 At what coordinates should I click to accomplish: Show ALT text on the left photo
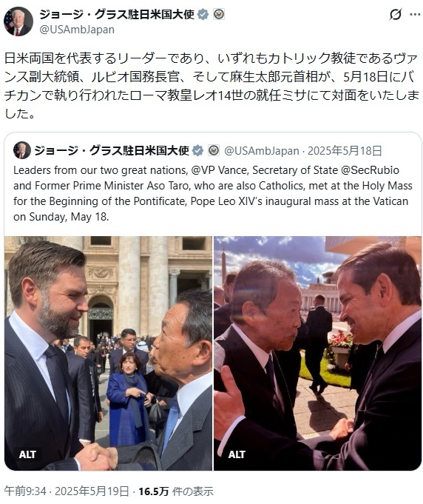click(27, 454)
